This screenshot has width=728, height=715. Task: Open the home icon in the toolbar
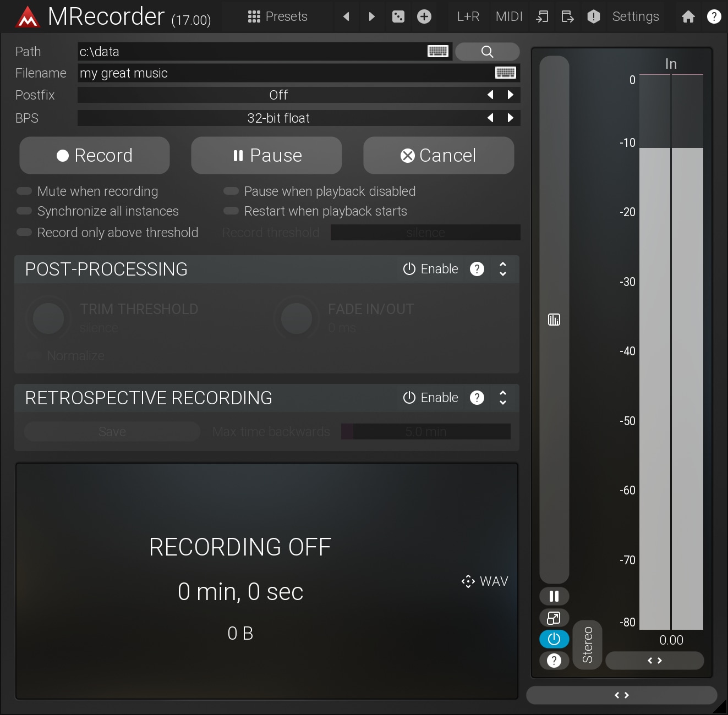click(x=688, y=16)
